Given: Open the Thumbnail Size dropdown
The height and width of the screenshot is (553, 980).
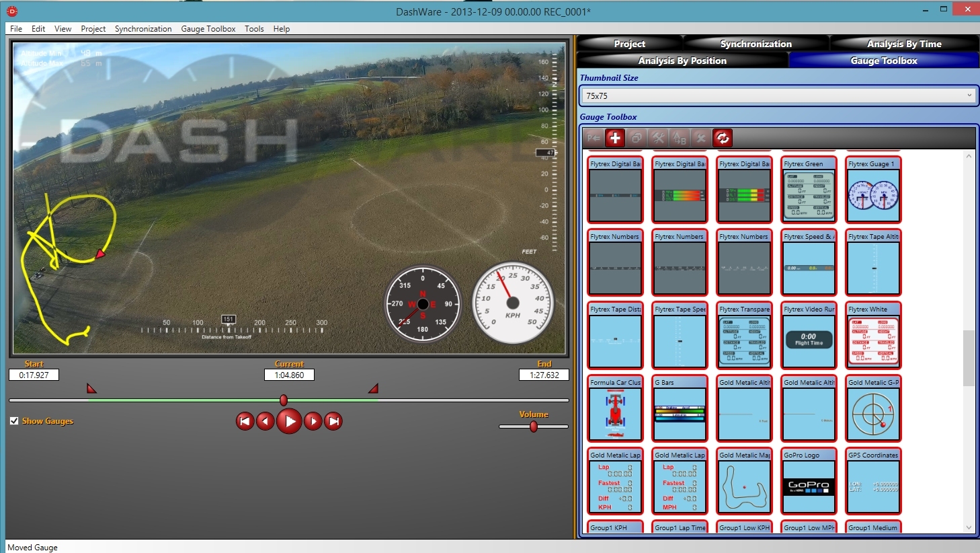Looking at the screenshot, I should coord(778,96).
